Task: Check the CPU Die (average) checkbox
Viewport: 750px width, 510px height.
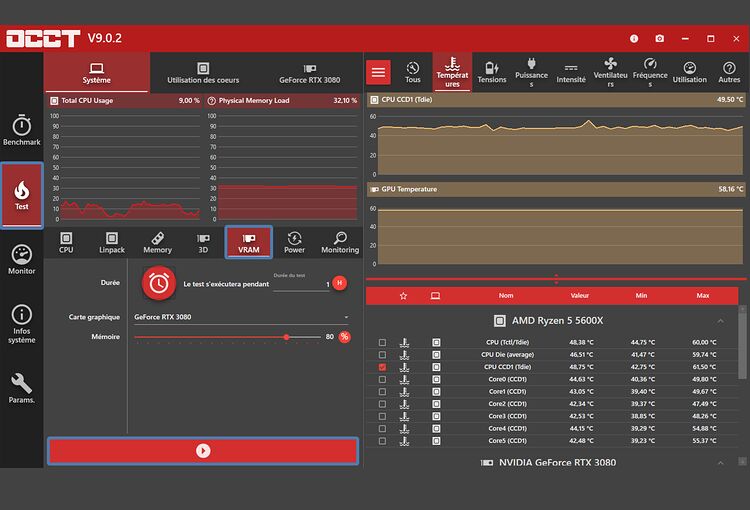Action: 382,355
